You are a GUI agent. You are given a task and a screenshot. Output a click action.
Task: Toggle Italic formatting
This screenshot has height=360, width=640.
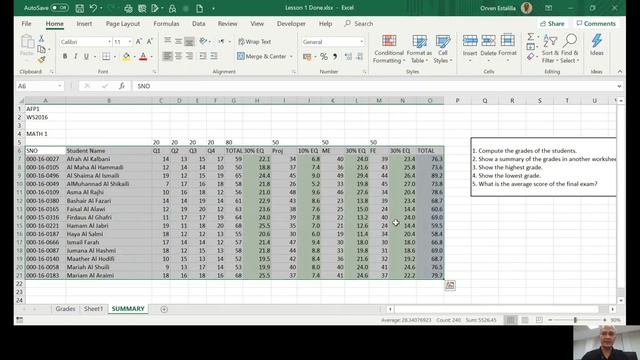(x=76, y=56)
